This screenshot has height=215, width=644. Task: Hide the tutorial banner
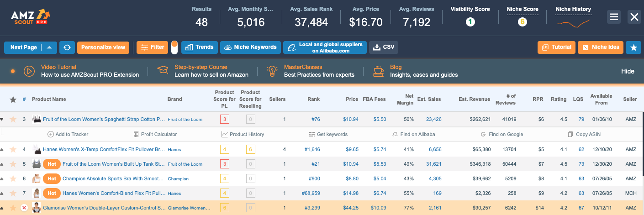tap(628, 71)
